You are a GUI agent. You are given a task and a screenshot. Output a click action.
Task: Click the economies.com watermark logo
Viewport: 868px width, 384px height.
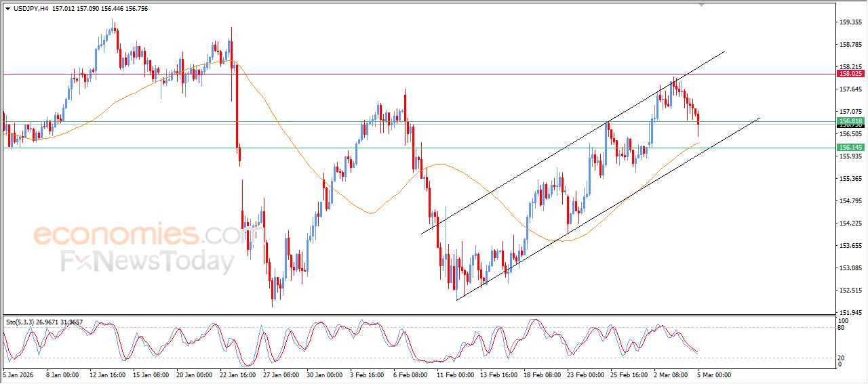(139, 235)
